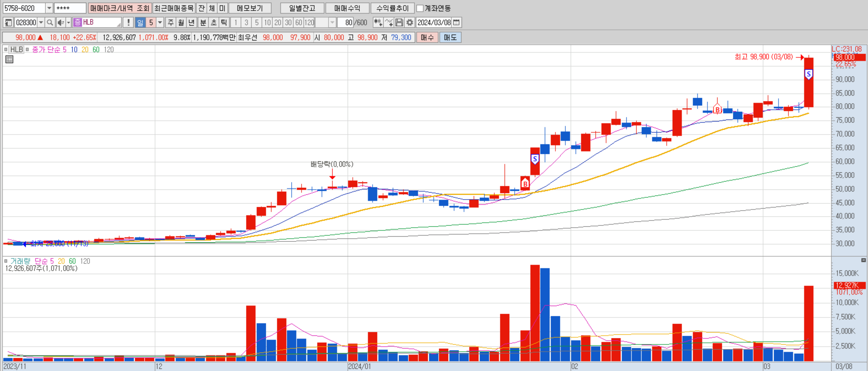The height and width of the screenshot is (371, 868).
Task: Click the purple 증 market badge icon
Action: coord(77,23)
